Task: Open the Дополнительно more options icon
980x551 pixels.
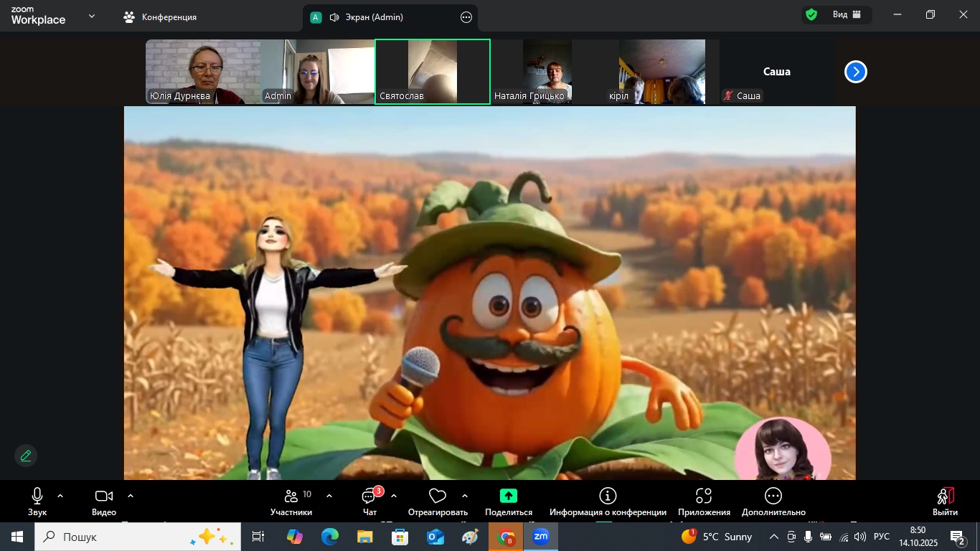Action: coord(773,496)
